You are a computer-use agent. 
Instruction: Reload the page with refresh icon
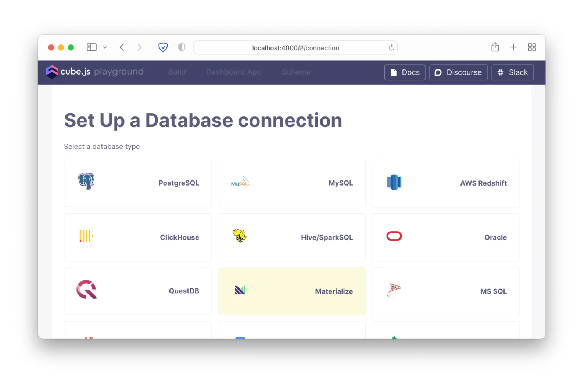click(391, 48)
